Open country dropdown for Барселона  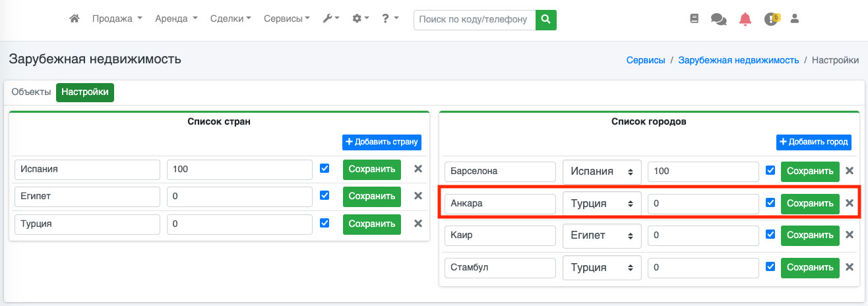pyautogui.click(x=602, y=171)
